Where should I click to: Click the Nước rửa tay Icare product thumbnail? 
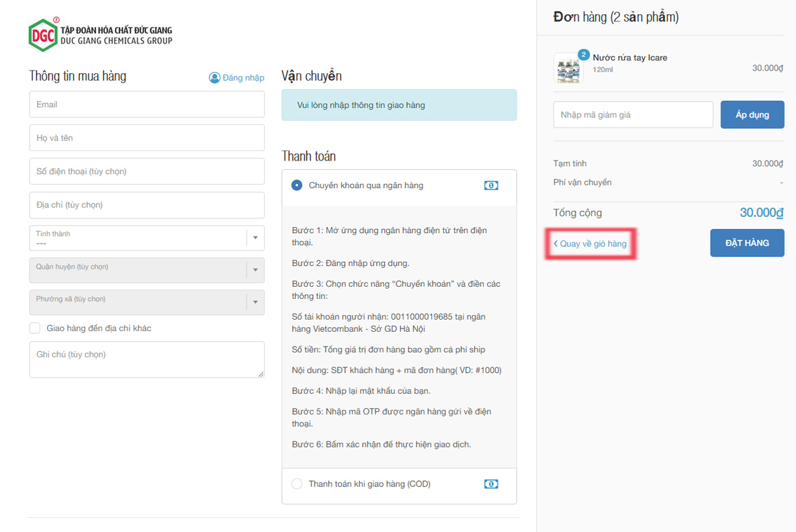568,69
